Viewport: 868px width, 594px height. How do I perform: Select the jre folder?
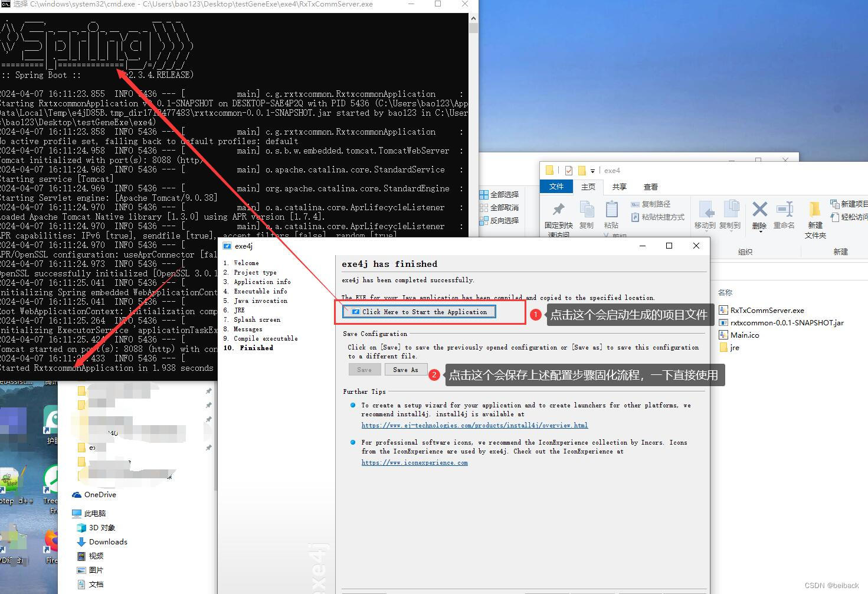coord(729,347)
